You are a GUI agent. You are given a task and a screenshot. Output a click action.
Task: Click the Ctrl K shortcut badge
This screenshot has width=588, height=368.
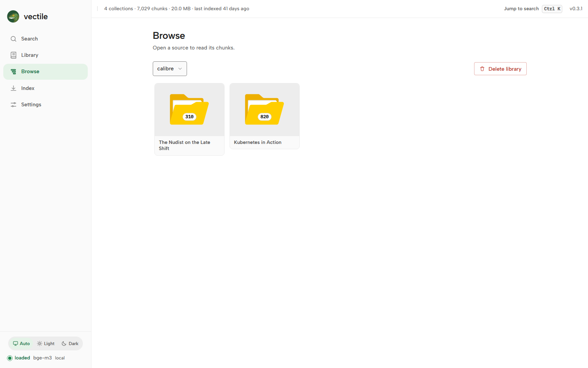click(x=552, y=9)
